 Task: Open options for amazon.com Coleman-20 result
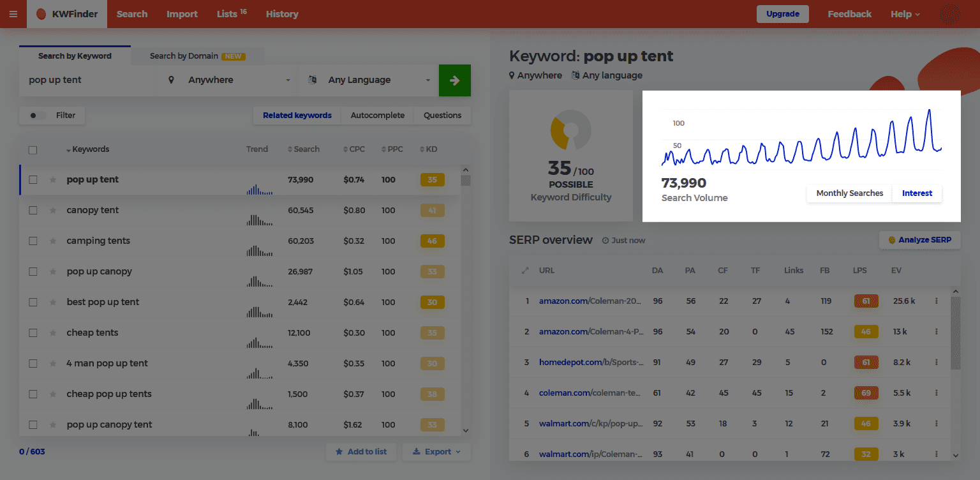[936, 301]
